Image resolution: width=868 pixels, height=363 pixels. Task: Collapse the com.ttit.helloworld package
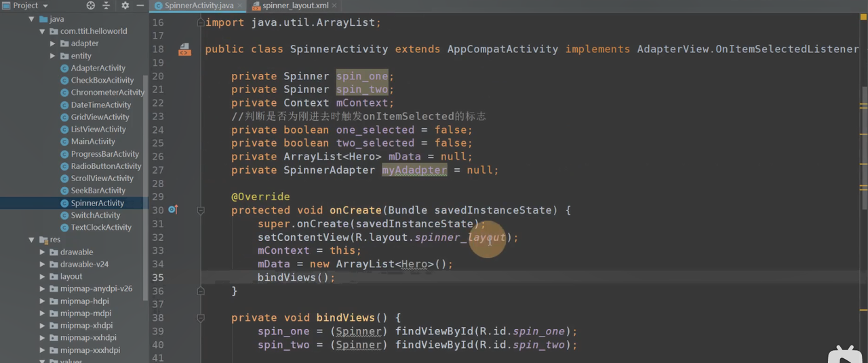42,31
